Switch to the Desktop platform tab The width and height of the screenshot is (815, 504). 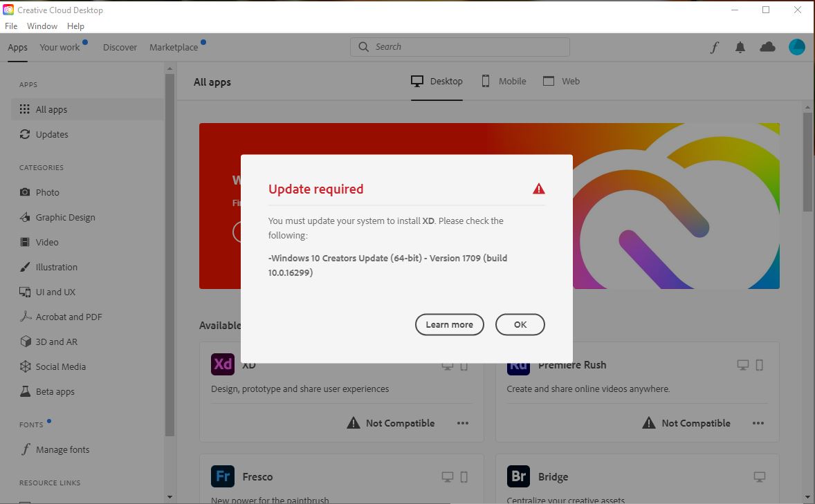click(437, 81)
